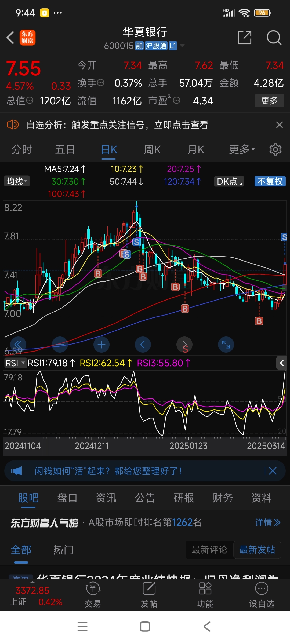This screenshot has width=290, height=644.
Task: Tap the speaker icon in alert bar
Action: 13,125
